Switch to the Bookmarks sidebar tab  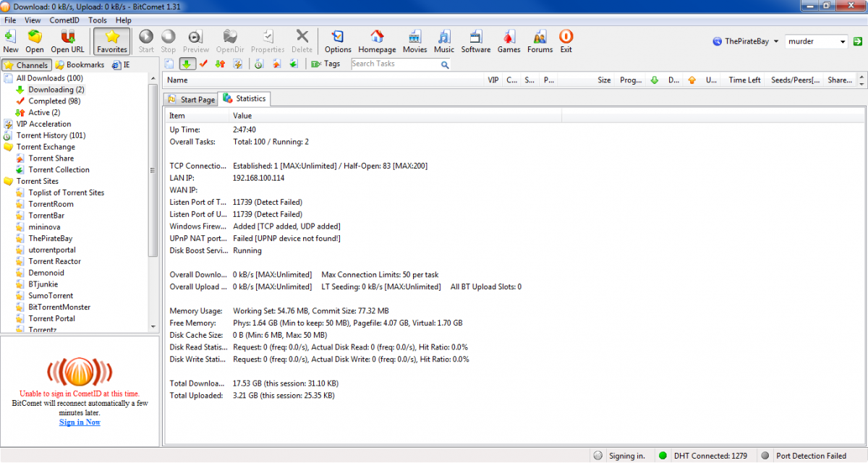(80, 65)
